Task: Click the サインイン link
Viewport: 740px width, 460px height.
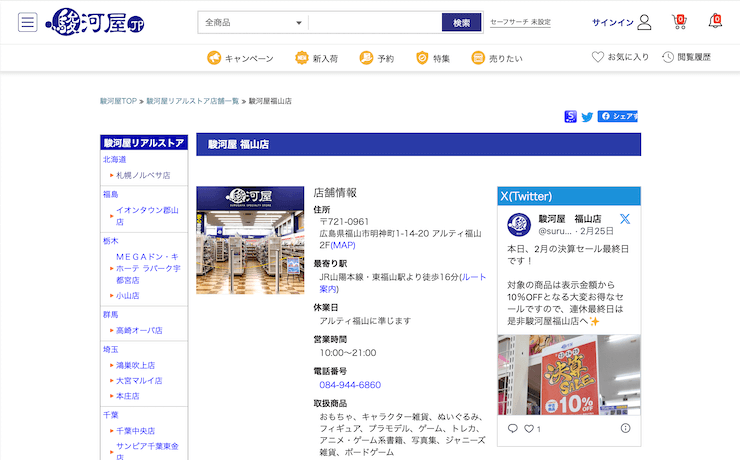Action: click(613, 22)
